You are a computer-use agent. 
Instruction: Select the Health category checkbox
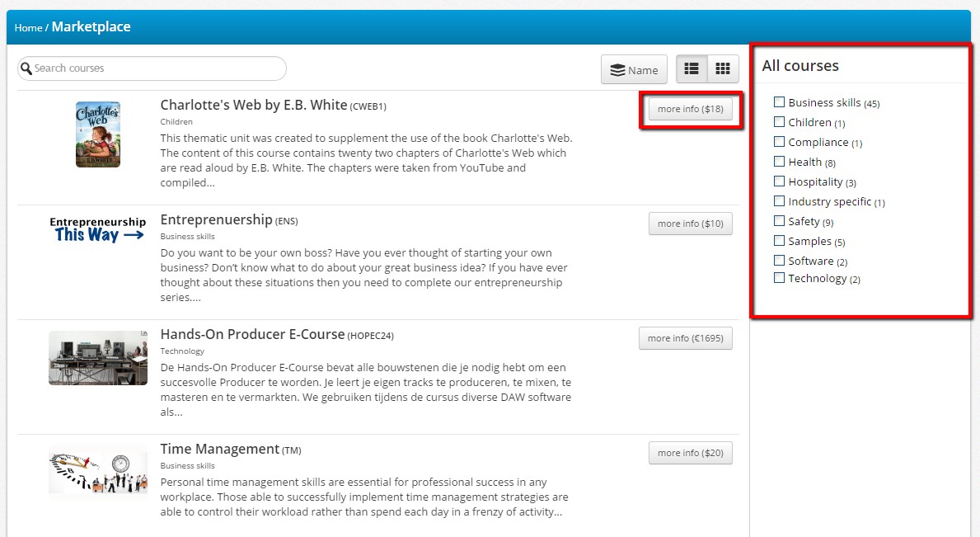(x=779, y=162)
